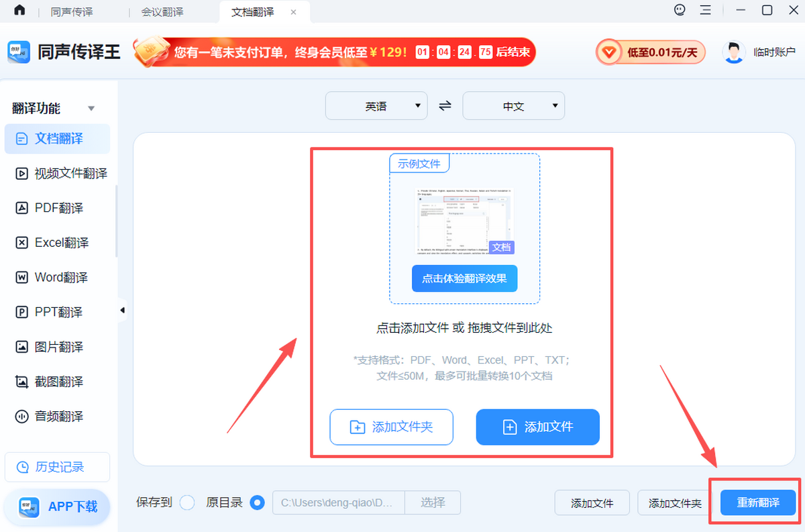Click the 选择 path button
The width and height of the screenshot is (805, 532).
[433, 502]
